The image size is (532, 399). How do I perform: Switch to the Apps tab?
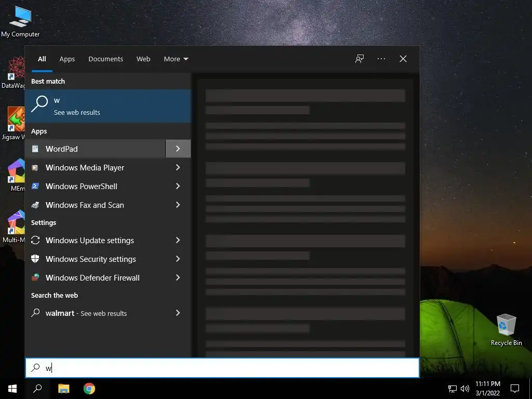67,59
